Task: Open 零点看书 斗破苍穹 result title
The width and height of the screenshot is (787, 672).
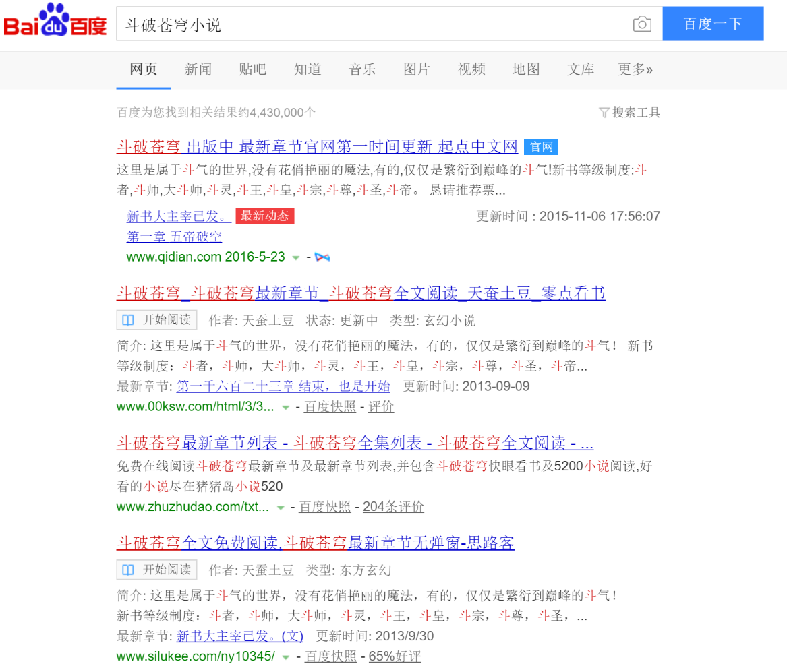Action: [361, 293]
